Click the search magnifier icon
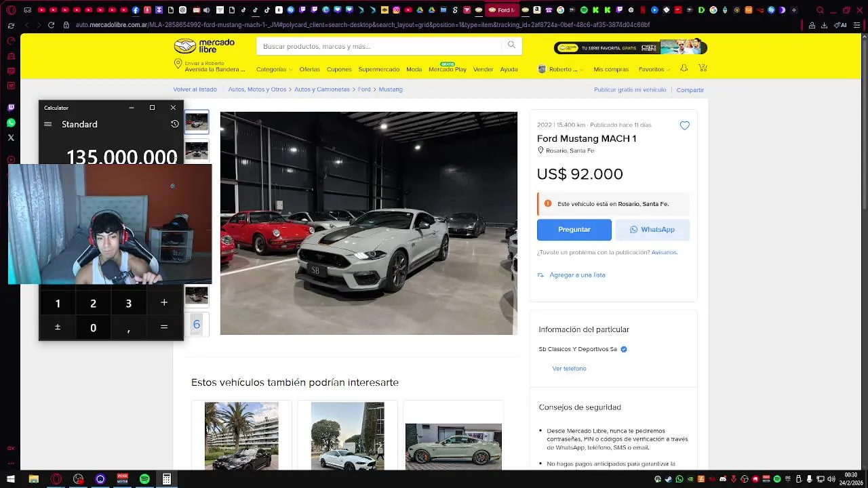The image size is (868, 488). tap(511, 45)
